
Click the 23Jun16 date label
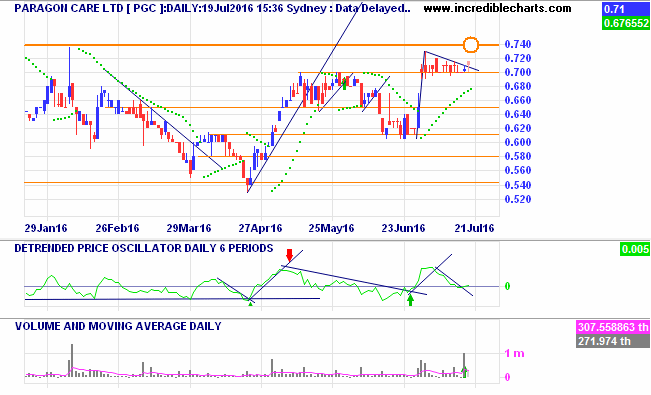click(x=404, y=228)
